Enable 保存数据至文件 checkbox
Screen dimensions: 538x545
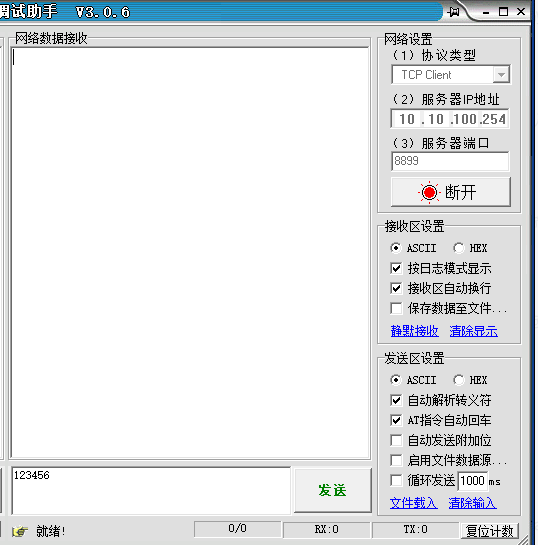[396, 308]
